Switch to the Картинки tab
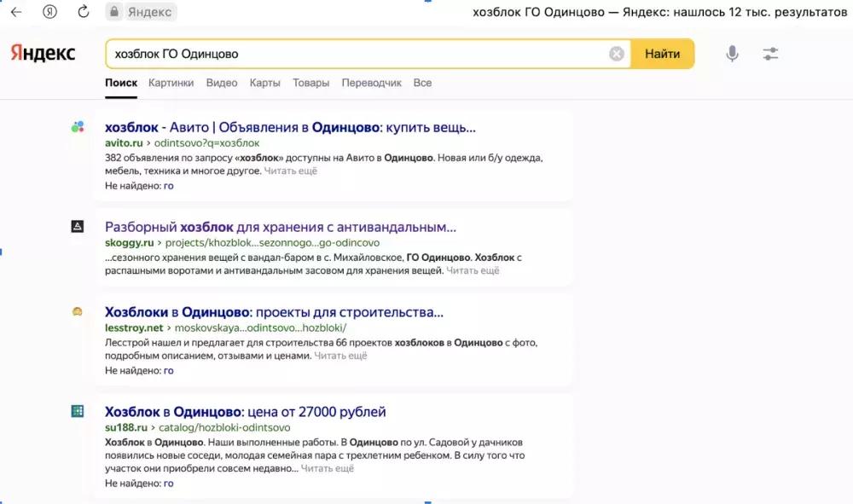 click(x=172, y=83)
